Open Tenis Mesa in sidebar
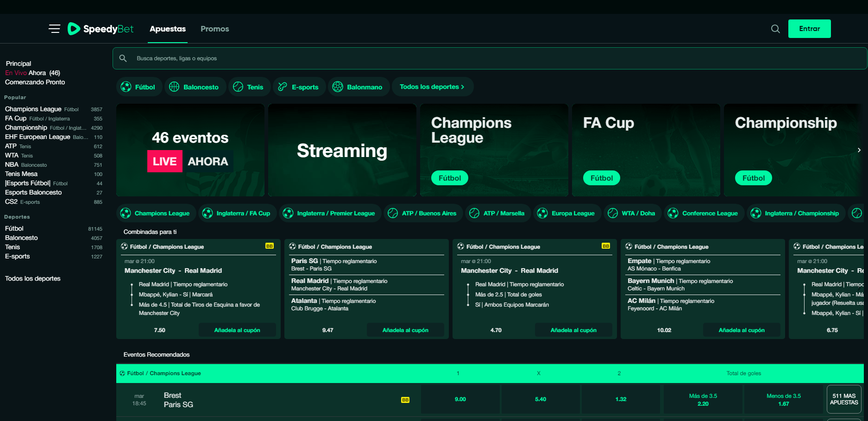Image resolution: width=868 pixels, height=421 pixels. pos(54,174)
